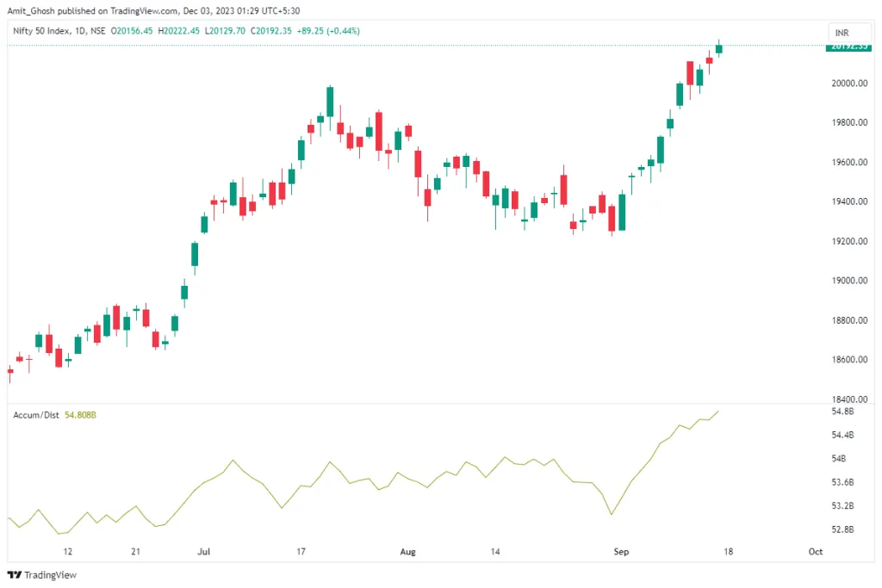Image resolution: width=882 pixels, height=588 pixels.
Task: Click the 19000.00 price axis label
Action: click(848, 281)
